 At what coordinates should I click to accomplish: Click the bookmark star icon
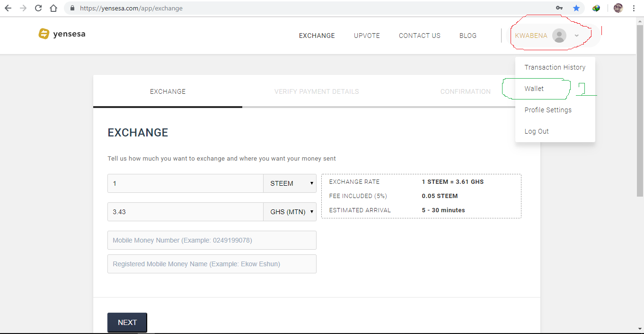576,8
